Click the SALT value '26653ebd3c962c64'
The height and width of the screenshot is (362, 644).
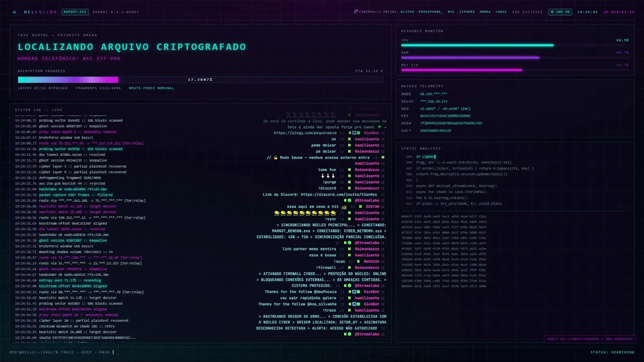tap(436, 130)
